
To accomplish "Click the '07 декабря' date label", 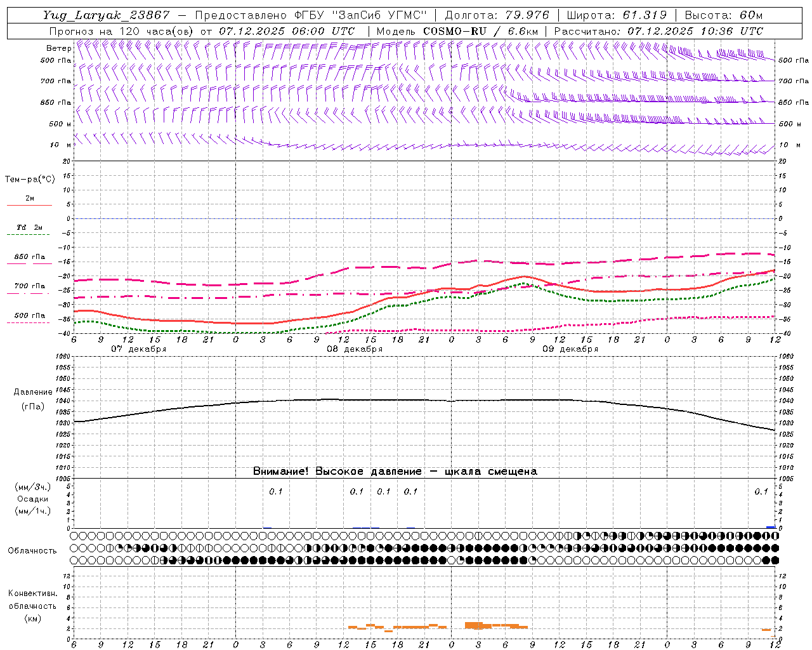I will pos(139,349).
